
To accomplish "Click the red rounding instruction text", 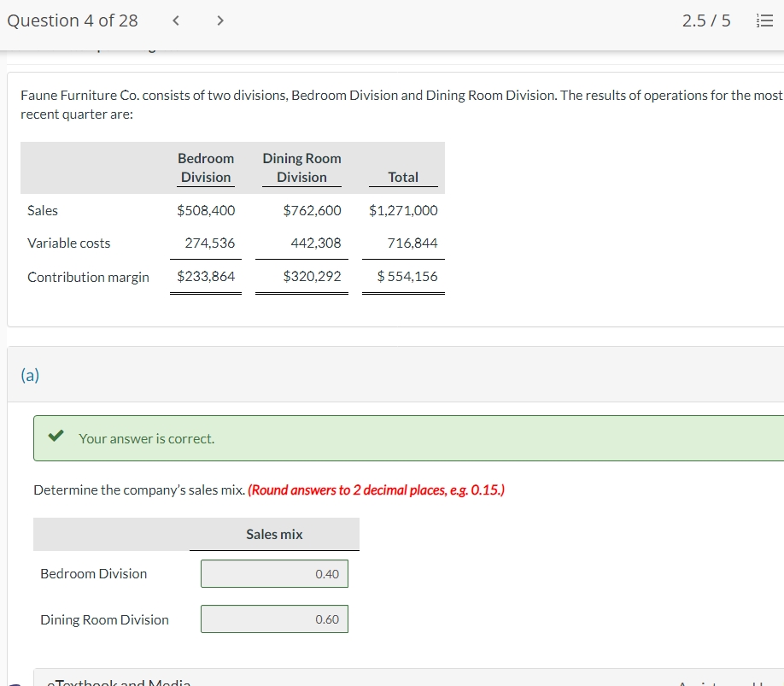I will point(376,490).
